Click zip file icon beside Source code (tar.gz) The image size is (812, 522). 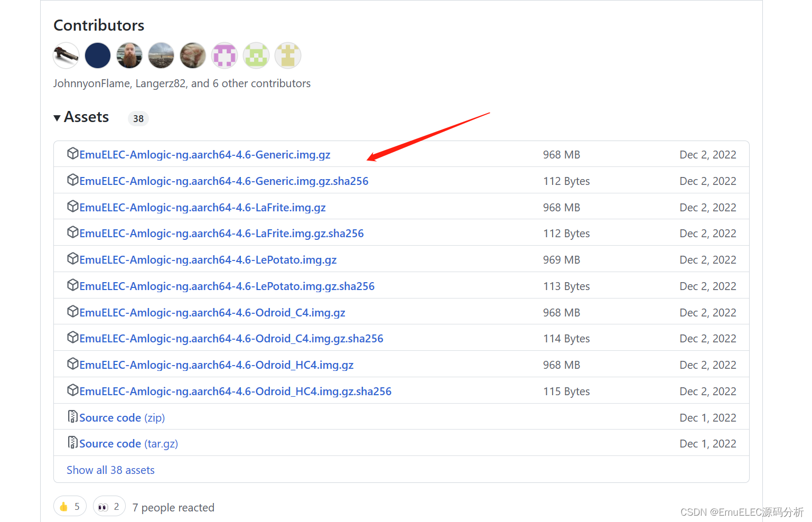pos(73,442)
